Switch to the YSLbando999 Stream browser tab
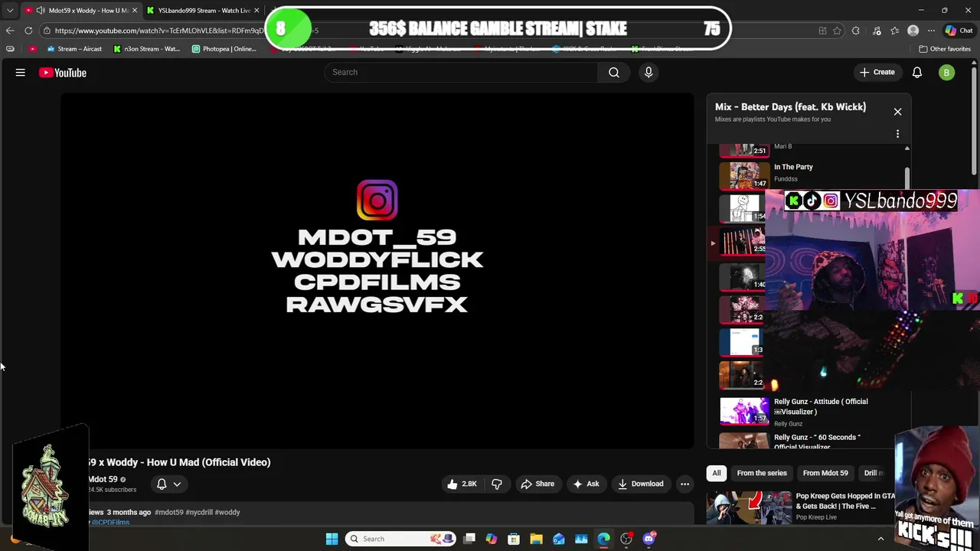This screenshot has width=980, height=551. click(203, 10)
